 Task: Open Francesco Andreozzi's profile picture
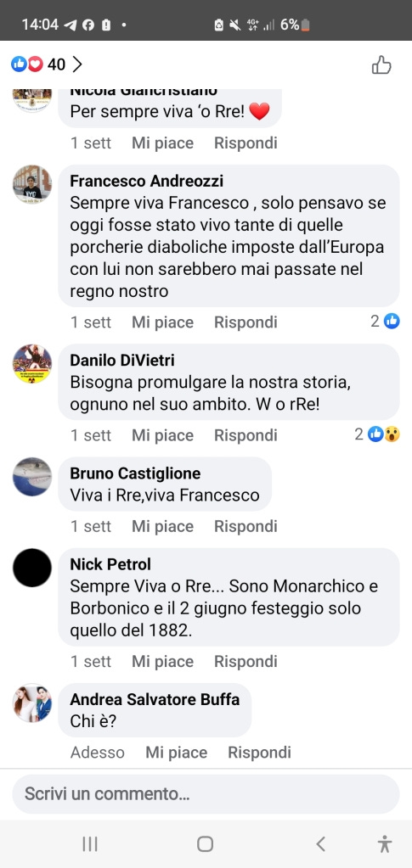click(32, 184)
